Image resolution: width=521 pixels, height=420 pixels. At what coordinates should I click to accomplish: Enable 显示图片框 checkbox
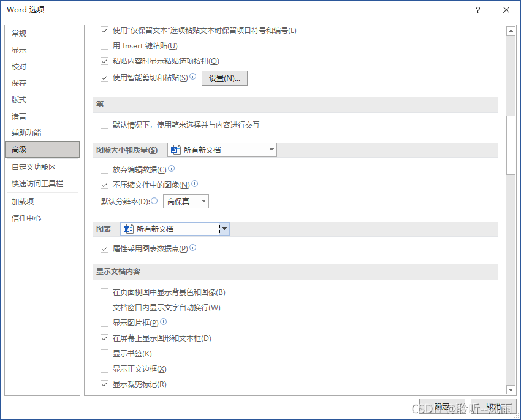pyautogui.click(x=104, y=323)
